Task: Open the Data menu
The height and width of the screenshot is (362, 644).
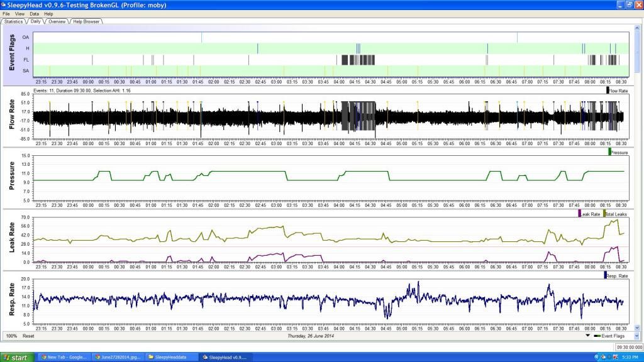Action: [35, 14]
